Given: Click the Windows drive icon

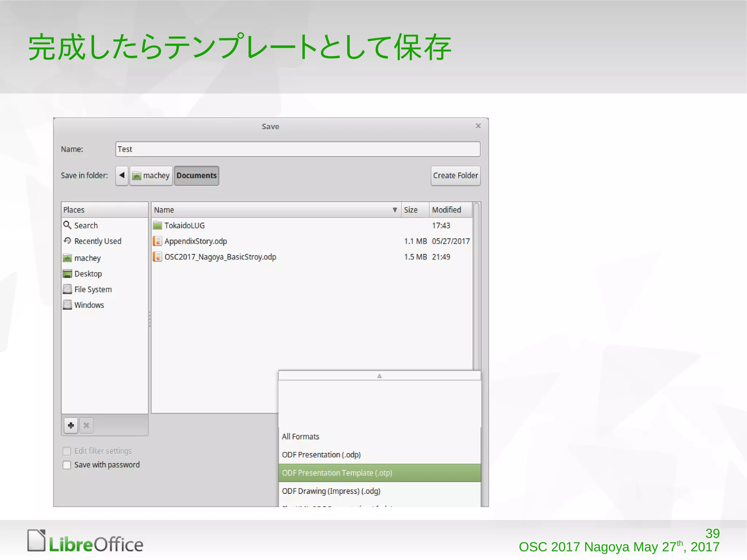Looking at the screenshot, I should click(x=67, y=305).
